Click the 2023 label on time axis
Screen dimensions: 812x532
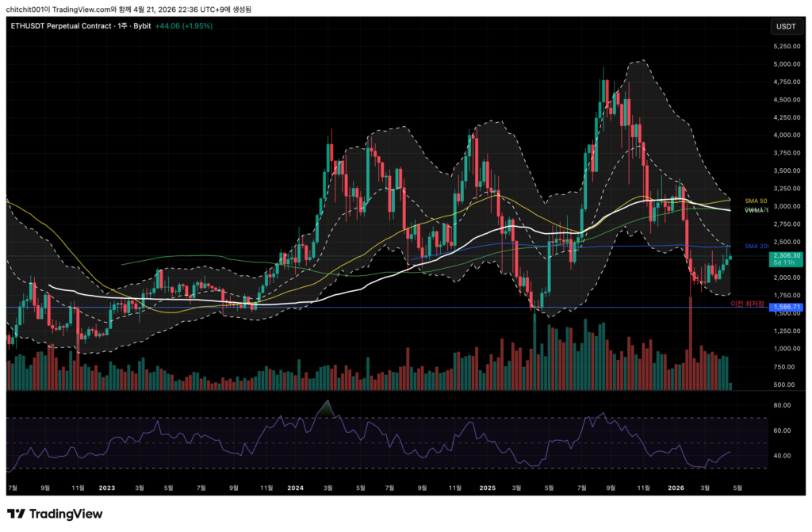[x=105, y=488]
